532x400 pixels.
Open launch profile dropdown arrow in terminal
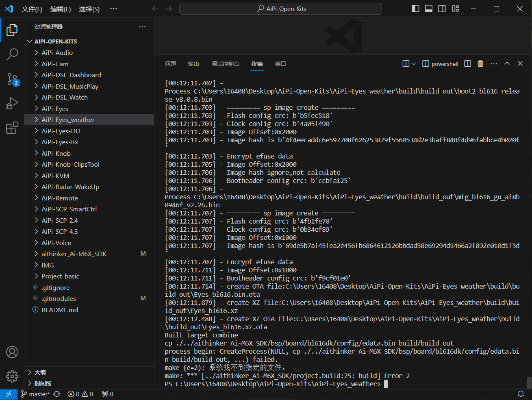point(414,64)
